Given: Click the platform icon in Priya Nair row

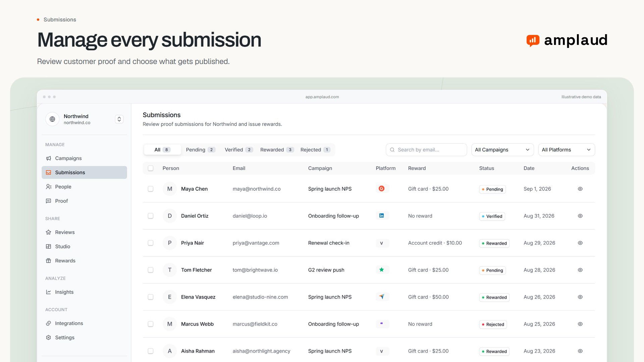Looking at the screenshot, I should click(381, 243).
